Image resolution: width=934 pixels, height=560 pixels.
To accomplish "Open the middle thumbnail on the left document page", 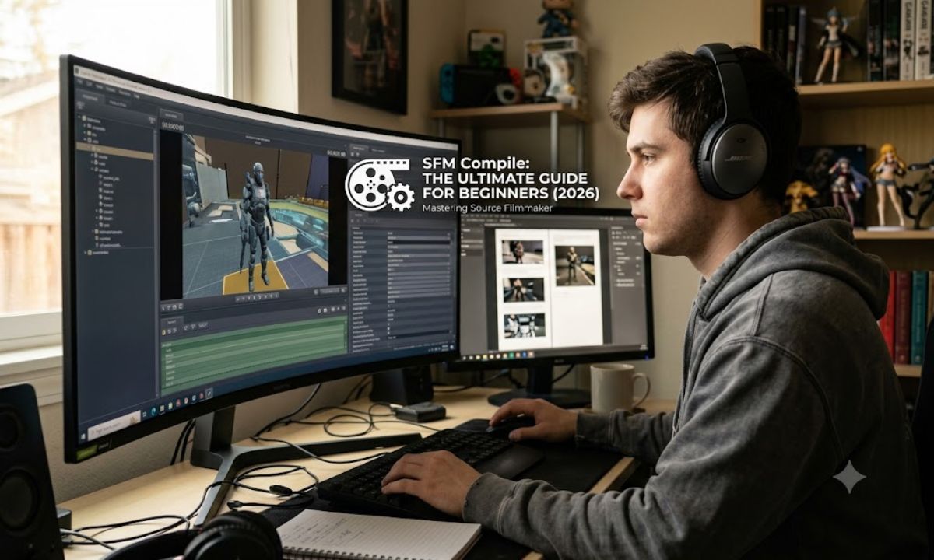I will pos(524,289).
